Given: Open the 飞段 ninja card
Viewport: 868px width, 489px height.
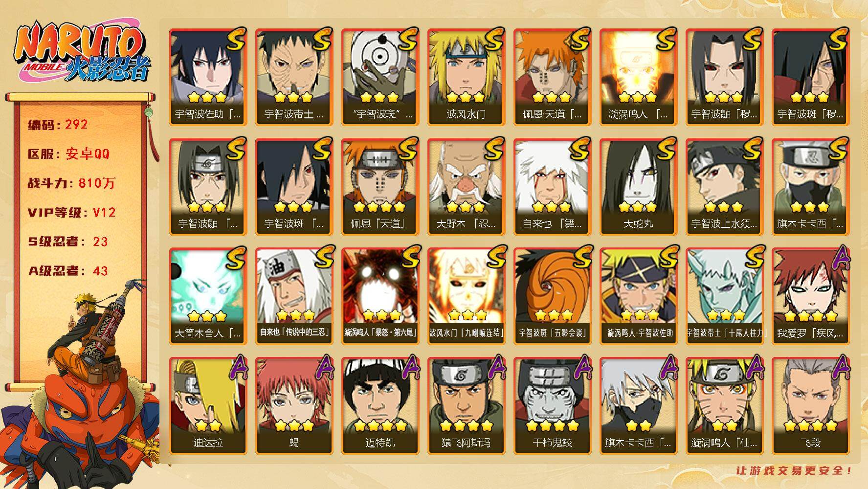Looking at the screenshot, I should tap(810, 406).
